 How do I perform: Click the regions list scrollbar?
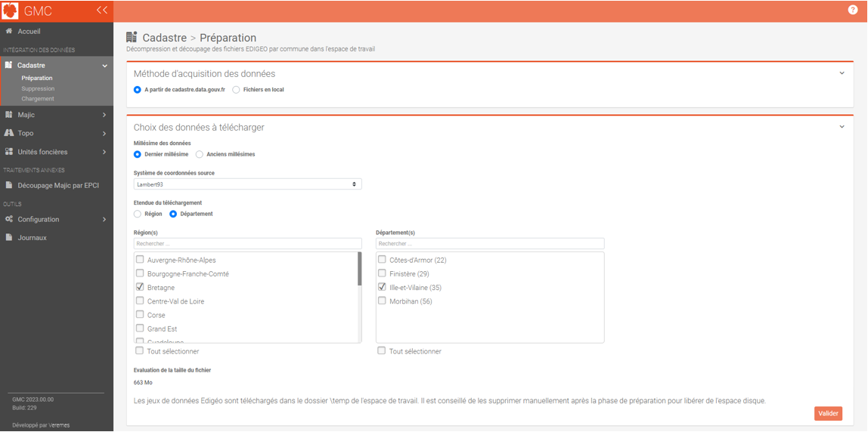[x=360, y=269]
